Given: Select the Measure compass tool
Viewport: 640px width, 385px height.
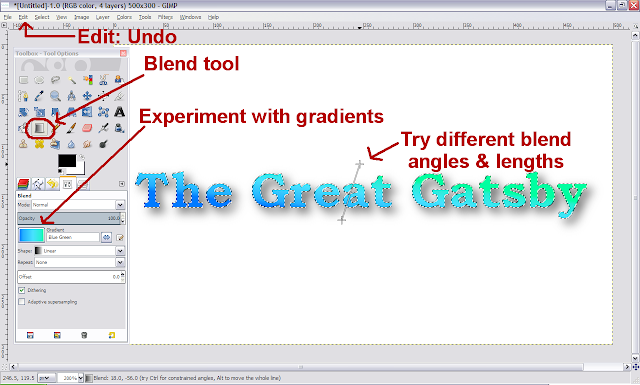Looking at the screenshot, I should (x=71, y=96).
